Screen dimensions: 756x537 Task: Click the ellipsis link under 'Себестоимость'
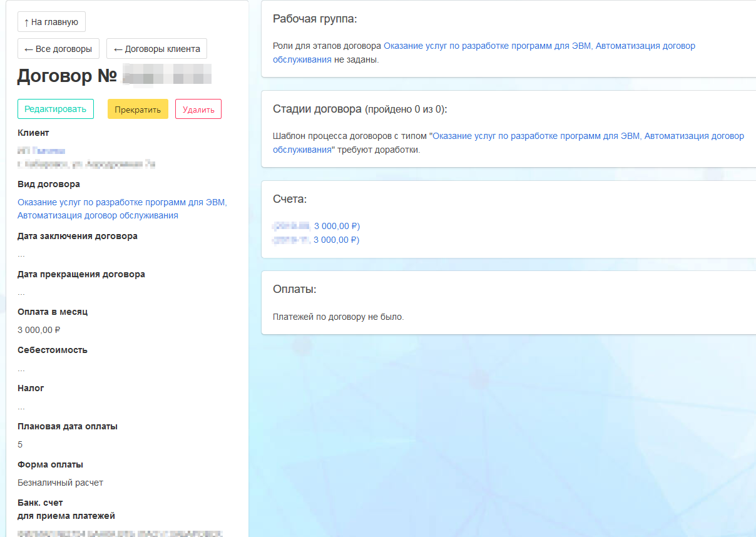coord(21,369)
